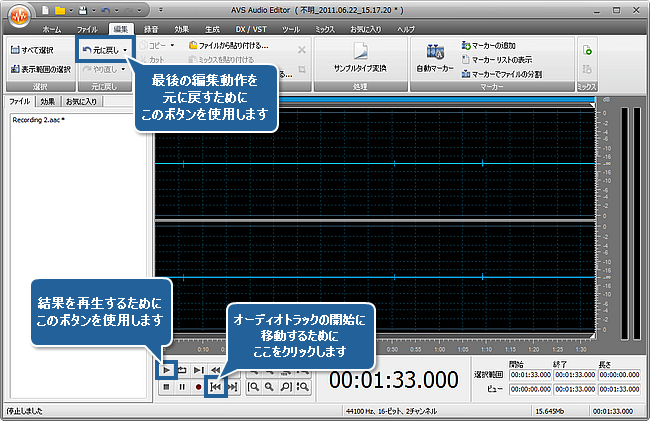650x421 pixels.
Task: Open the DX / VST ribbon tab
Action: click(251, 29)
